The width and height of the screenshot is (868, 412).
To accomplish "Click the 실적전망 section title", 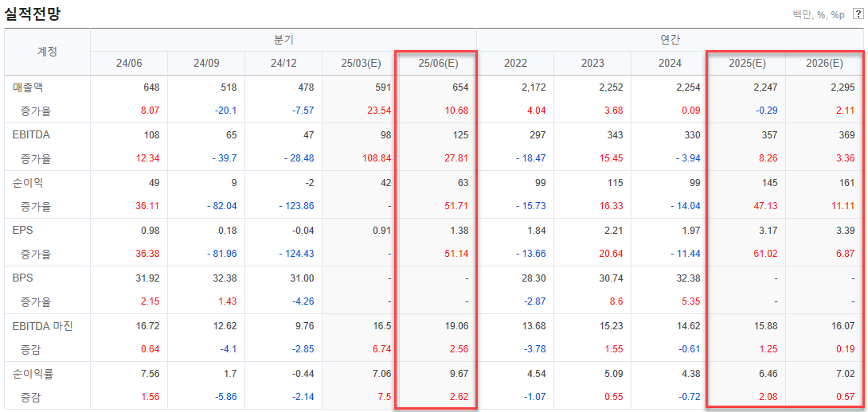I will click(32, 14).
